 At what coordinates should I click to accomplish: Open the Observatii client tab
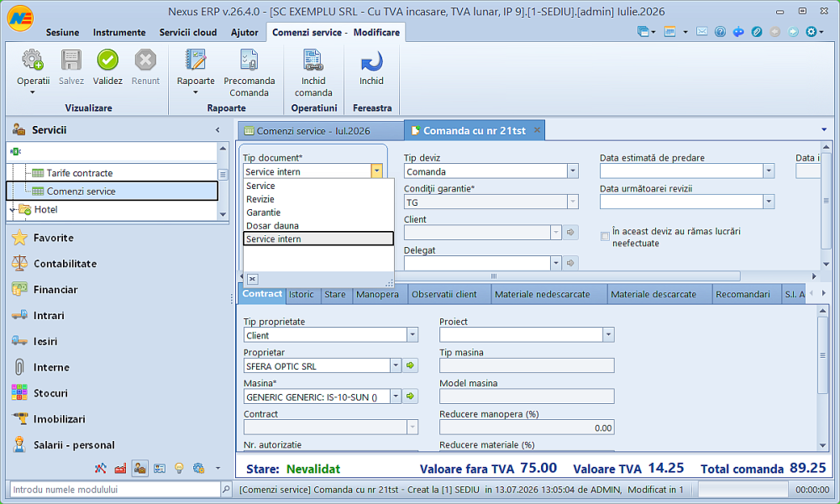(x=444, y=294)
